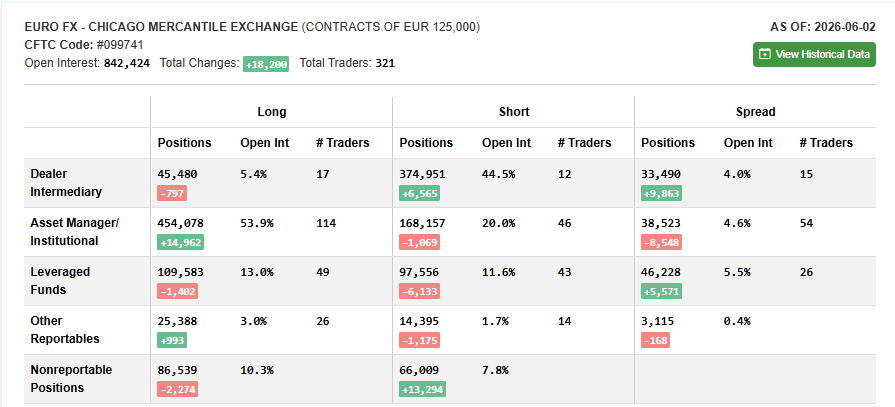895x407 pixels.
Task: Click the green +13,294 change badge
Action: 422,390
